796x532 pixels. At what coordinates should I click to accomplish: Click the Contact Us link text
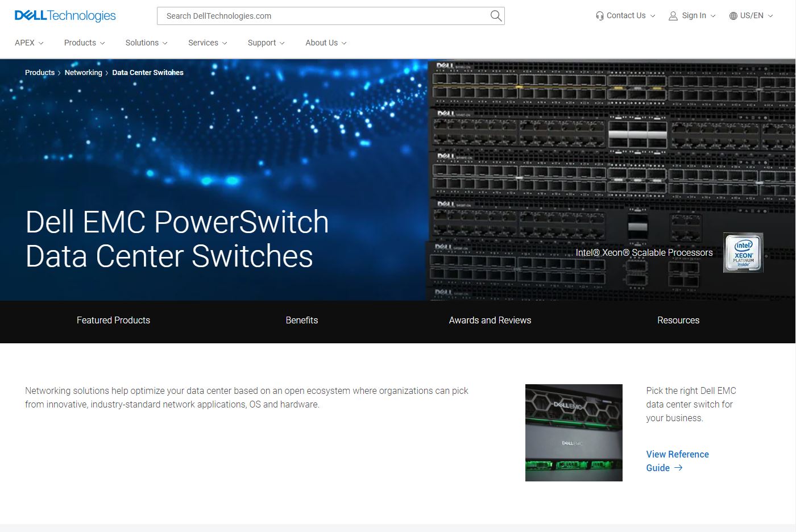(626, 16)
